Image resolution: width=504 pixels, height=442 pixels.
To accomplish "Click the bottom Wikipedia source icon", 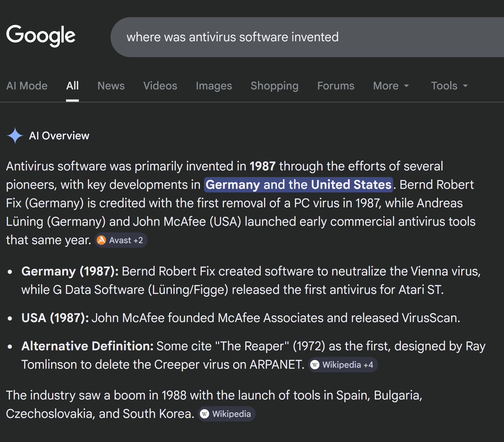I will [205, 414].
